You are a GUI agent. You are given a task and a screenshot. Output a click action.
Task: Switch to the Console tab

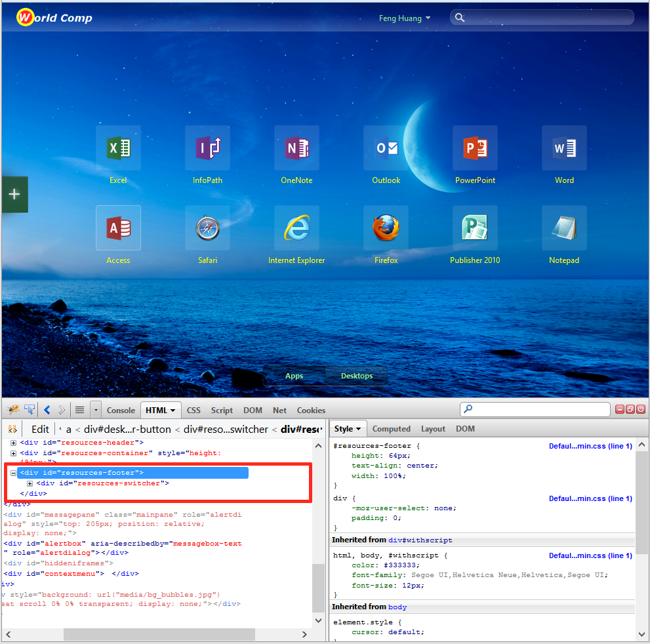121,411
